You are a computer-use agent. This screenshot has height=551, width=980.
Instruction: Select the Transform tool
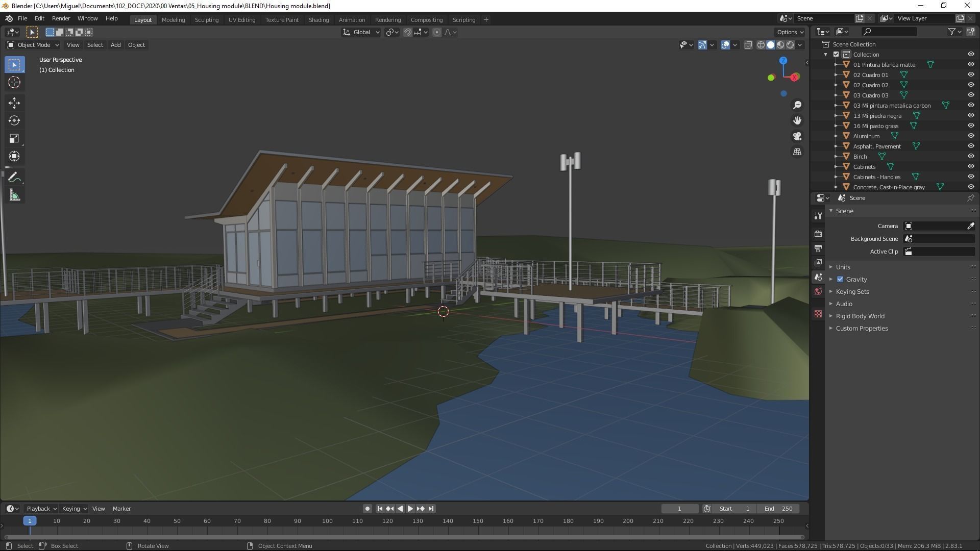(x=14, y=156)
